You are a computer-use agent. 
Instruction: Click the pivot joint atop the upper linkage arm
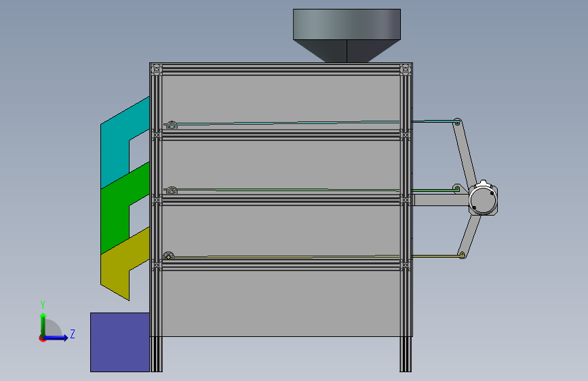click(457, 122)
